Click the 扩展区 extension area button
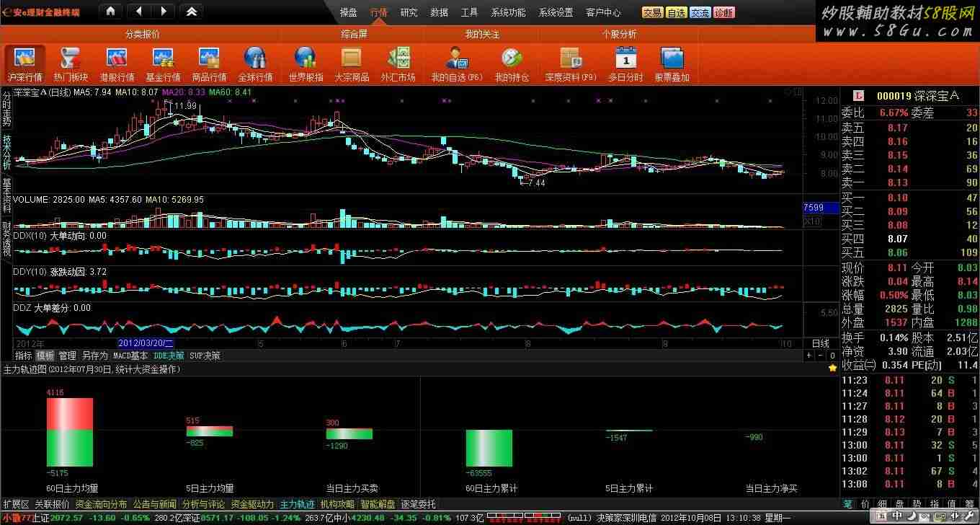This screenshot has height=525, width=980. click(x=16, y=504)
